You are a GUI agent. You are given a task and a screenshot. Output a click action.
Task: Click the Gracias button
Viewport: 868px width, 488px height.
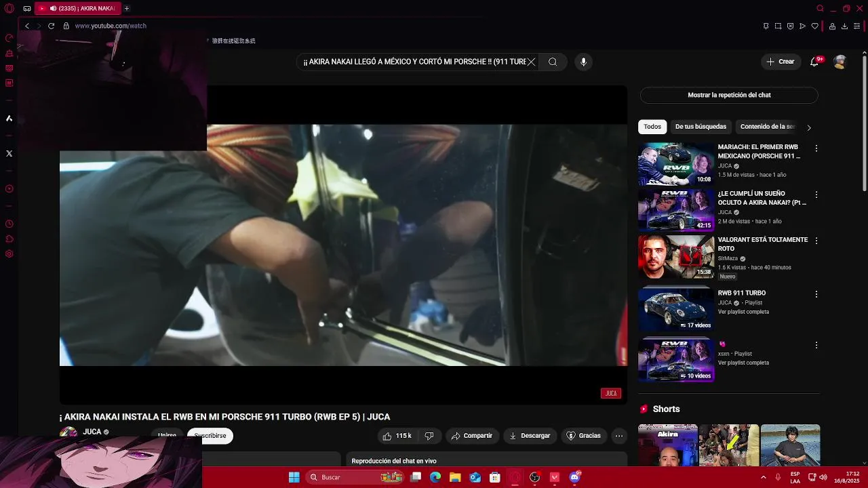pyautogui.click(x=584, y=436)
